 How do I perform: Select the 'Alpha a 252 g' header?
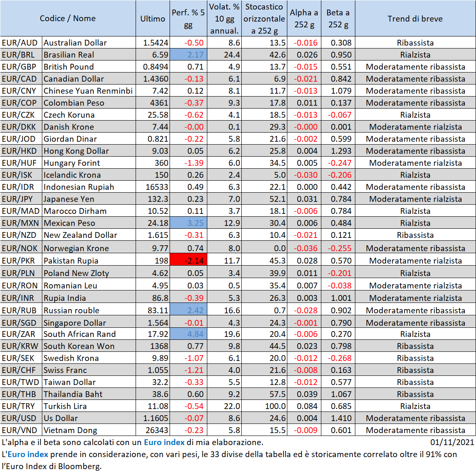tap(304, 18)
